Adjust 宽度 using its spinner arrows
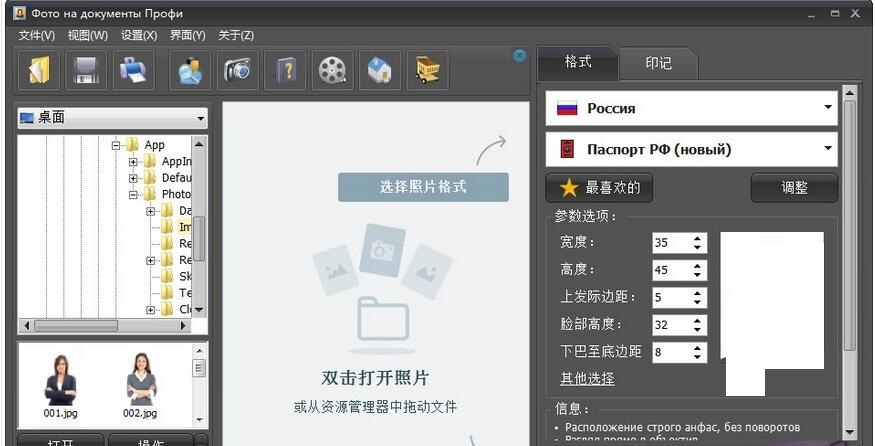This screenshot has width=875, height=446. [698, 243]
